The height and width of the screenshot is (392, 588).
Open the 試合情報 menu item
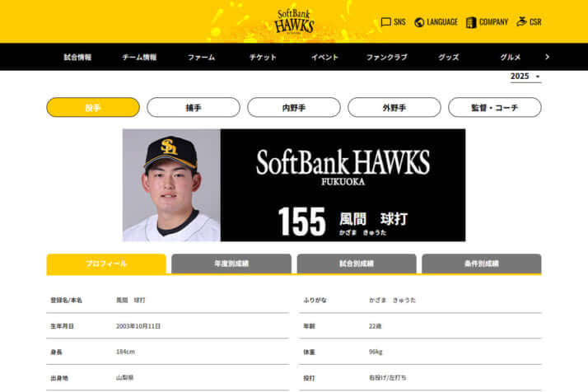77,57
